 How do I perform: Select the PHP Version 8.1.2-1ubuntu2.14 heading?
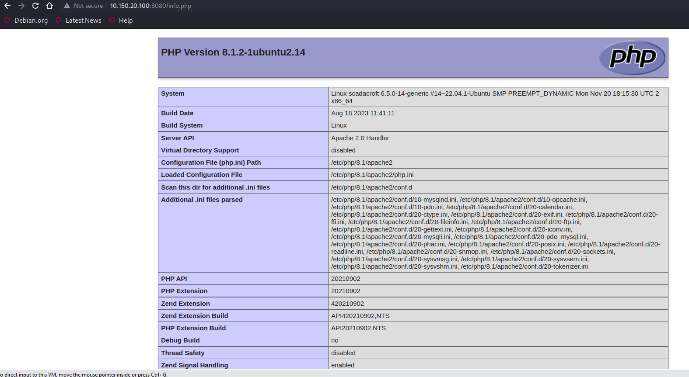click(x=233, y=52)
